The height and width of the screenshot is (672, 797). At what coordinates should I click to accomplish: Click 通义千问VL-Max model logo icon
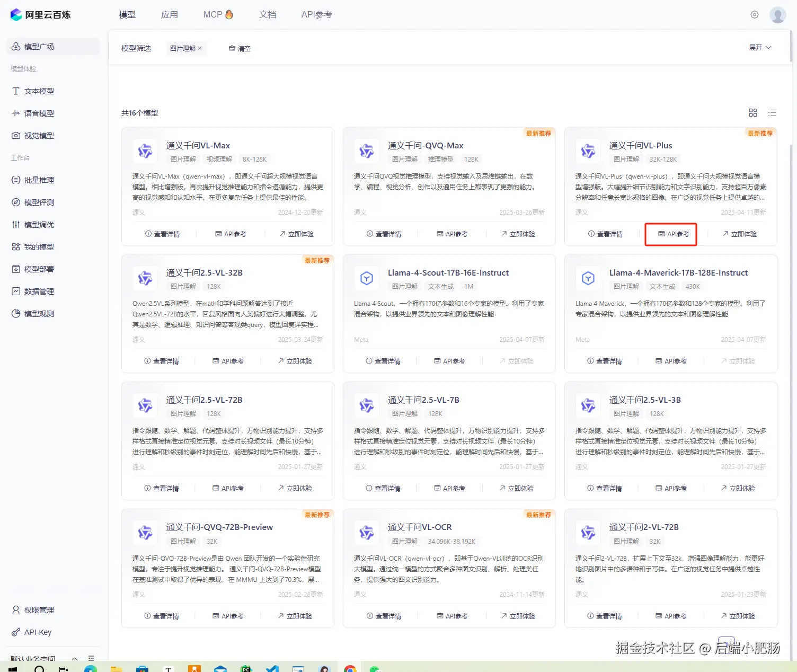(x=145, y=151)
